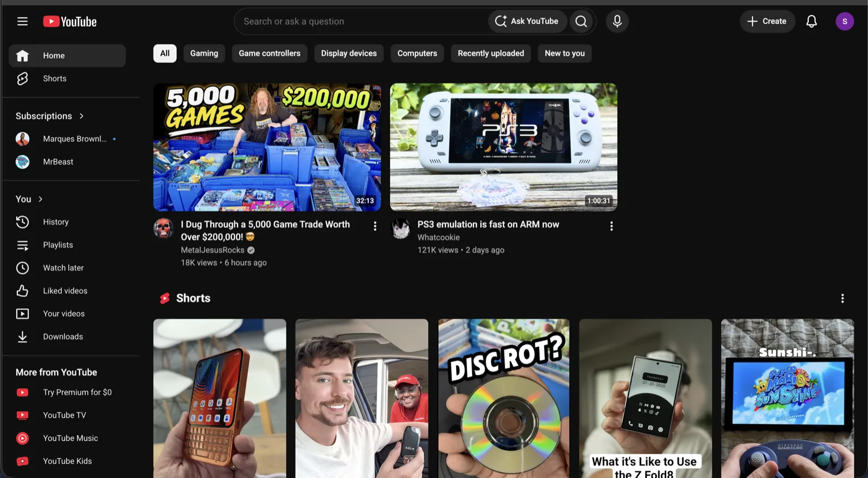Expand the Subscriptions section chevron
The image size is (868, 478).
tap(81, 116)
